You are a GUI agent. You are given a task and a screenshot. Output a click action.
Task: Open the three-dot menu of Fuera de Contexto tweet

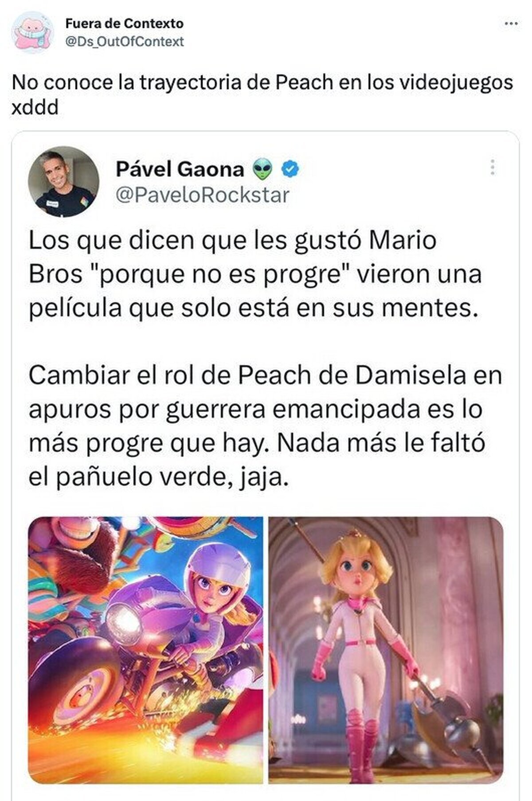tap(511, 24)
